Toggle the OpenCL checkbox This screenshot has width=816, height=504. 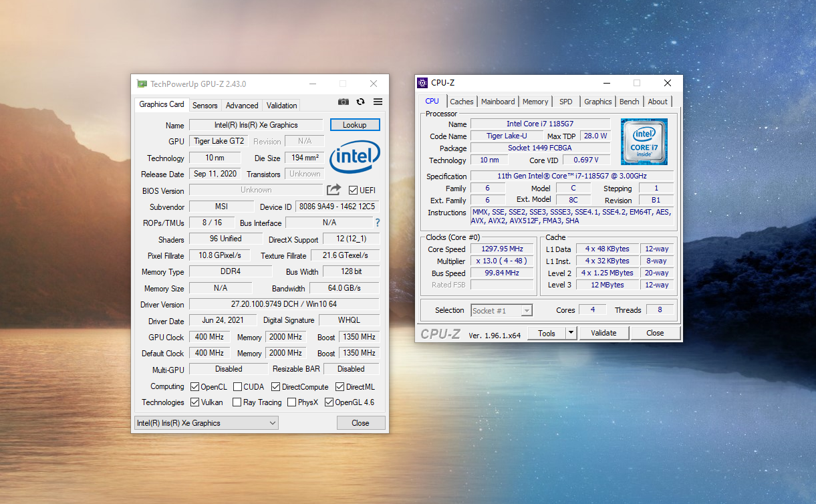194,386
